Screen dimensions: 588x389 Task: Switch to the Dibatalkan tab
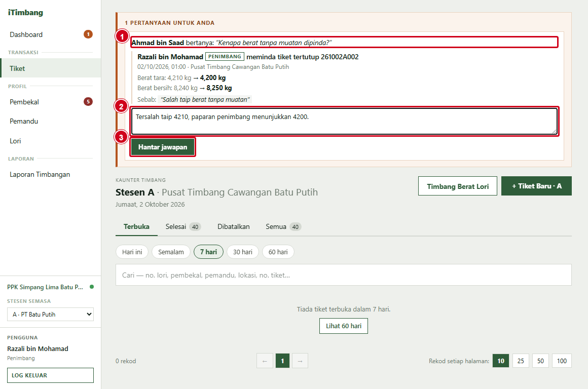click(234, 226)
